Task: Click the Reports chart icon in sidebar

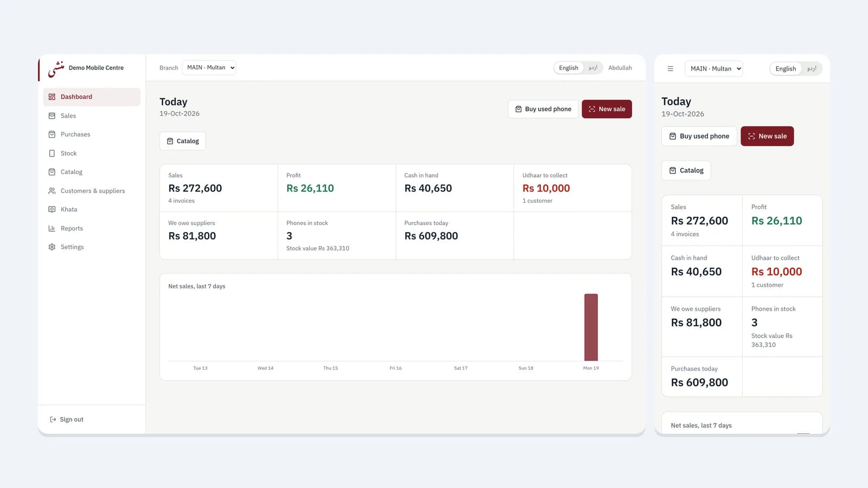Action: (52, 228)
